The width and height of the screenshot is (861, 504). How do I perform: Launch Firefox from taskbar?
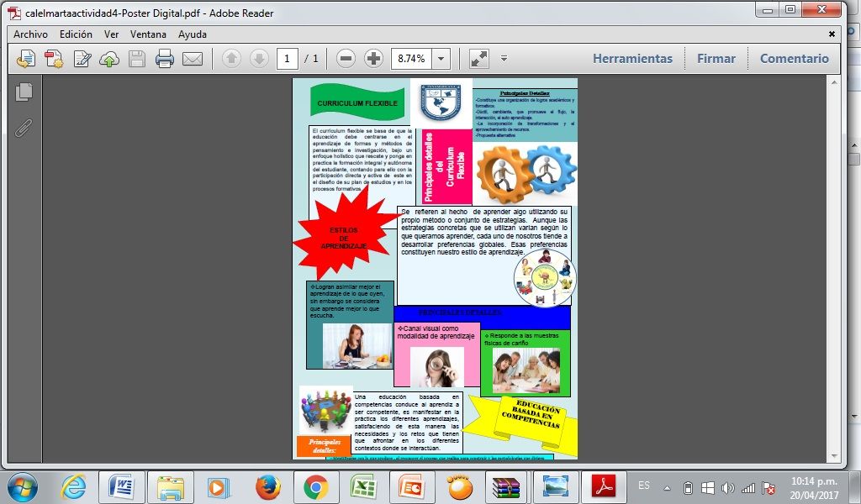point(267,487)
